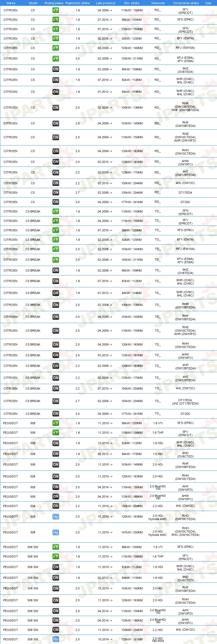Click ON diesel icon in C5 RD_ 100kW/136KM row
This screenshot has height=644, width=217.
[x=56, y=108]
